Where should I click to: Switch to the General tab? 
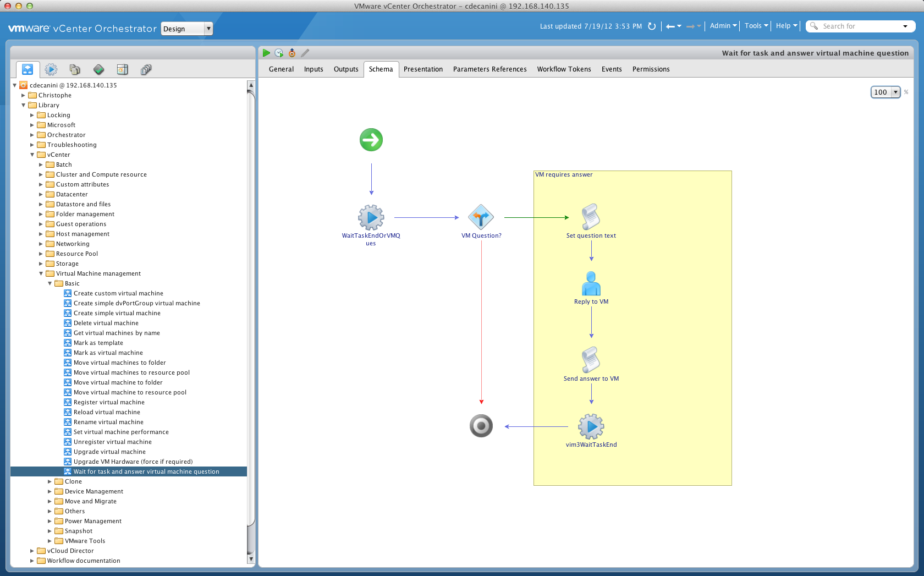[x=281, y=69]
